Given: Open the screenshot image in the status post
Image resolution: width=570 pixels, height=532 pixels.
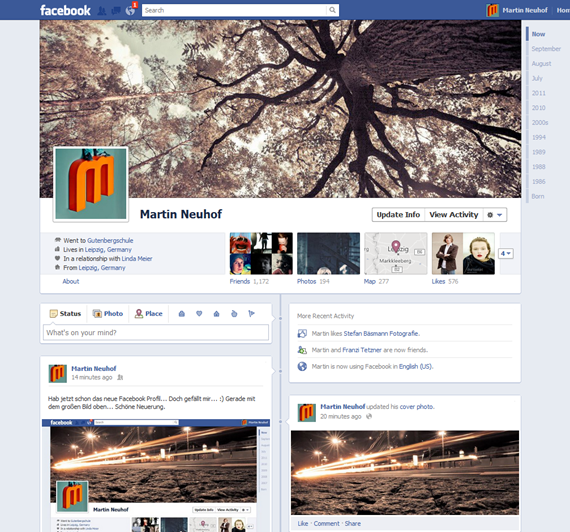Looking at the screenshot, I should click(x=156, y=475).
